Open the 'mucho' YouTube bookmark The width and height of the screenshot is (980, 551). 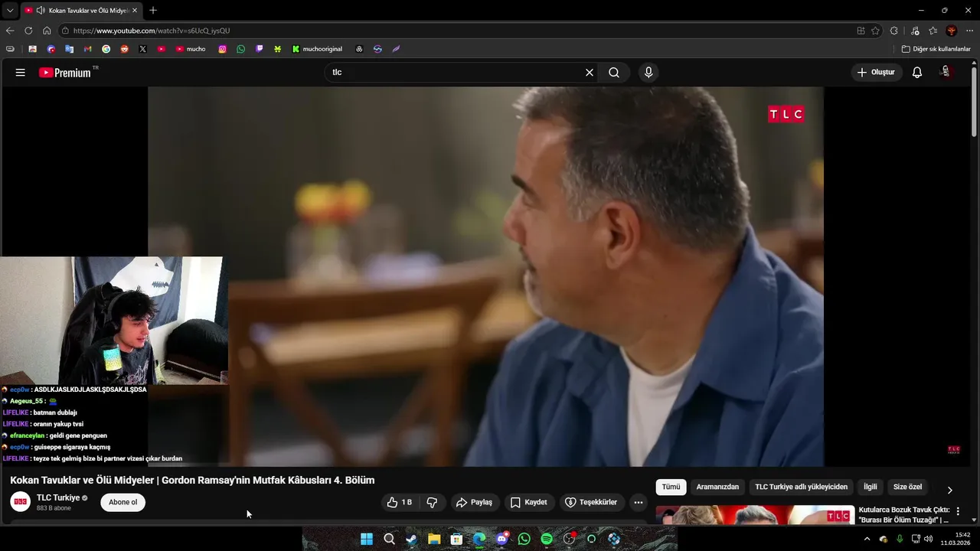point(191,49)
